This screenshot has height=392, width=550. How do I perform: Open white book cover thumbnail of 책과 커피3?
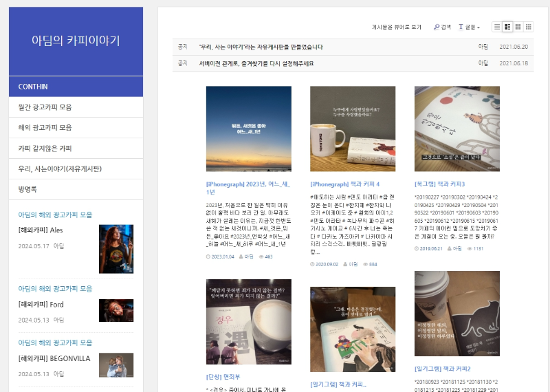(457, 129)
